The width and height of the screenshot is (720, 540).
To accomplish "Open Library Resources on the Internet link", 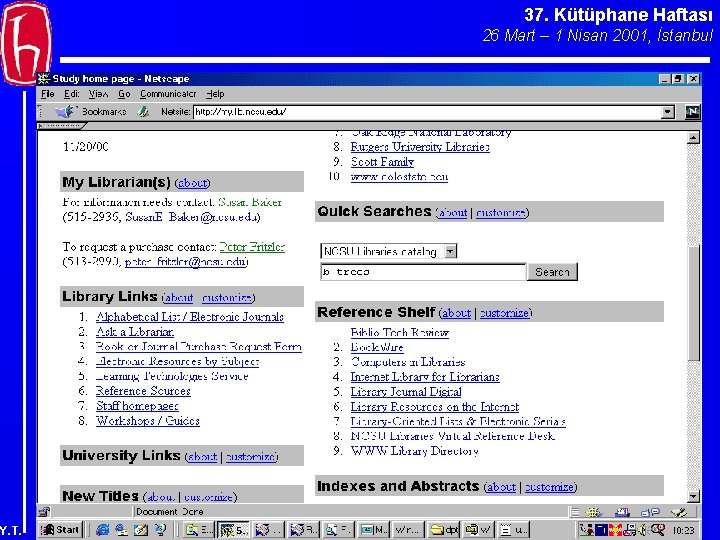I will coord(434,407).
